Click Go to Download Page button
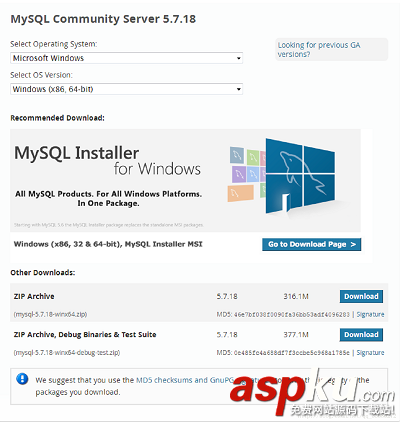 point(311,244)
